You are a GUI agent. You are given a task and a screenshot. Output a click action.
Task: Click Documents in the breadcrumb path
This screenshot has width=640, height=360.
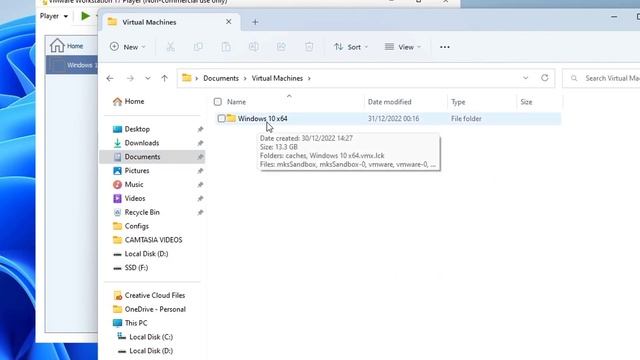[221, 78]
